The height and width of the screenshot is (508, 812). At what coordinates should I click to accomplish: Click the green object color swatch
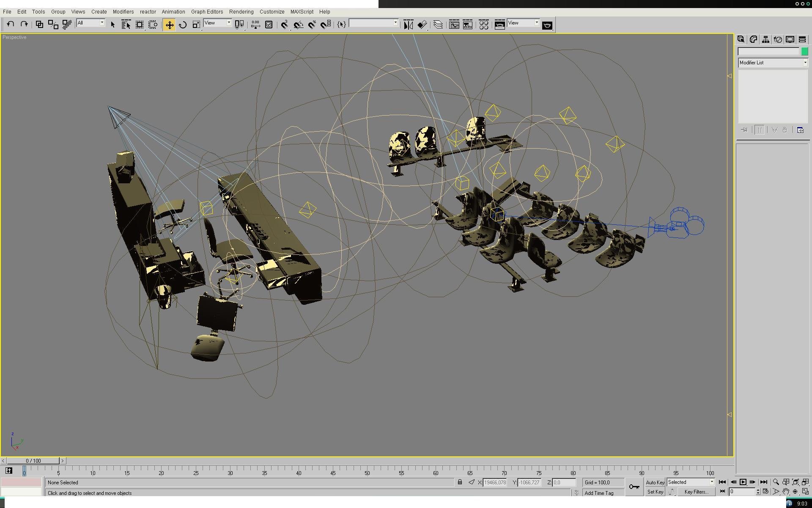[x=804, y=51]
